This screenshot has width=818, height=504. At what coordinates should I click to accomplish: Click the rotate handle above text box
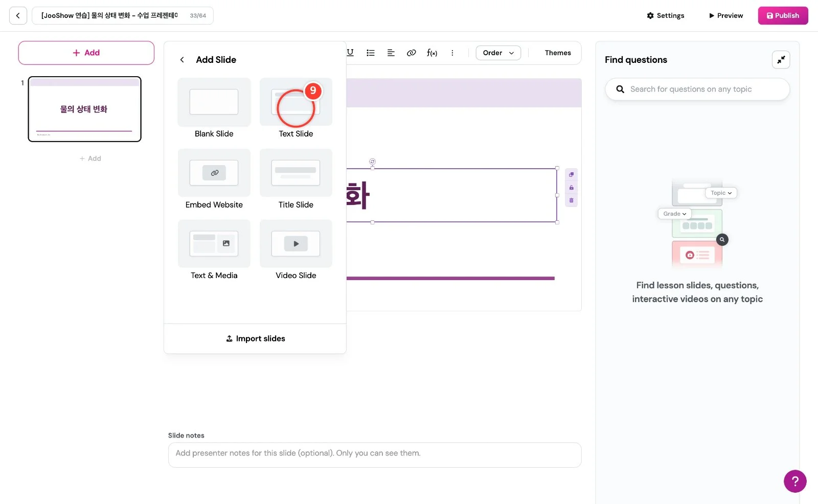372,162
